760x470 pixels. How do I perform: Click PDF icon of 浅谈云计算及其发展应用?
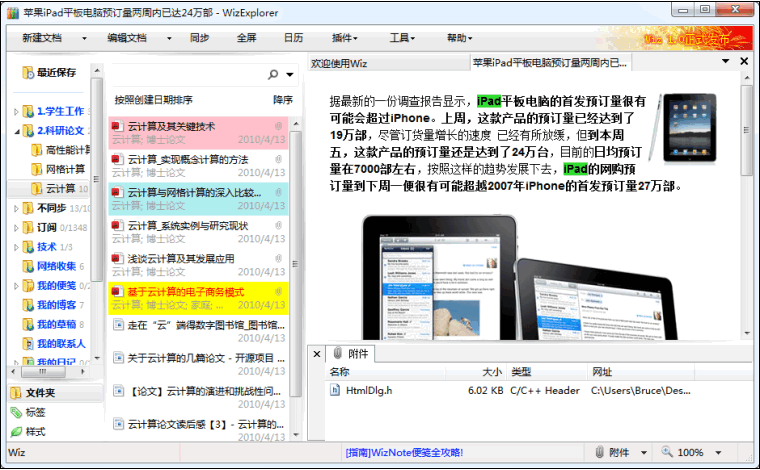(x=116, y=258)
